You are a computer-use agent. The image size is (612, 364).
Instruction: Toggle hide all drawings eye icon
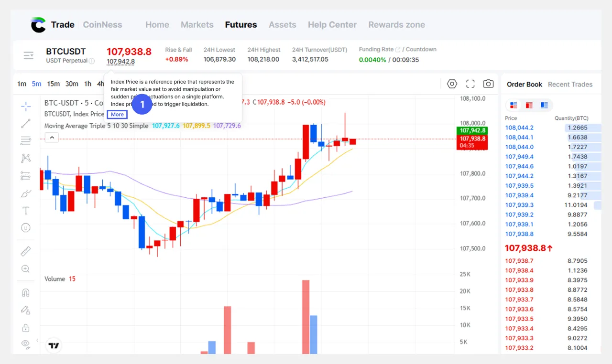(26, 343)
